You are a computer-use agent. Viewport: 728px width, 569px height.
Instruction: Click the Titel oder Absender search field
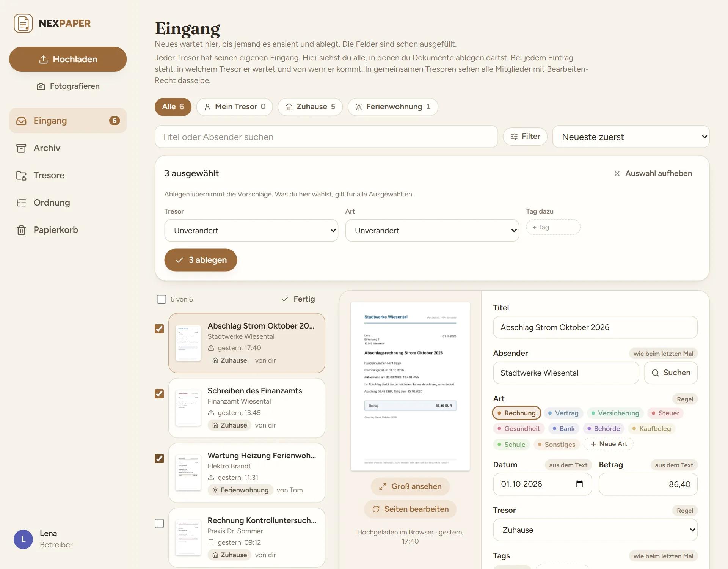point(326,137)
